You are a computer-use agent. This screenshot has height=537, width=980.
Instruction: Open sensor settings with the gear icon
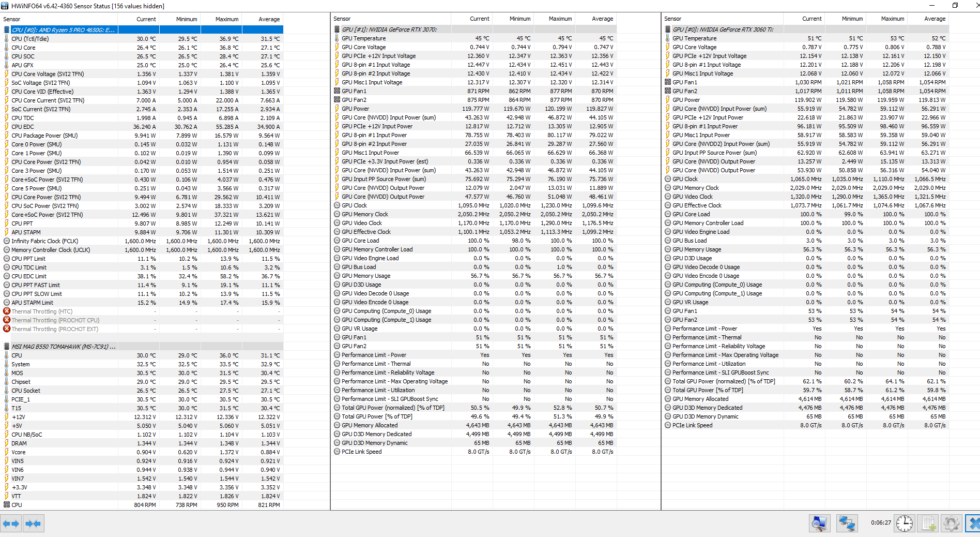click(x=952, y=524)
